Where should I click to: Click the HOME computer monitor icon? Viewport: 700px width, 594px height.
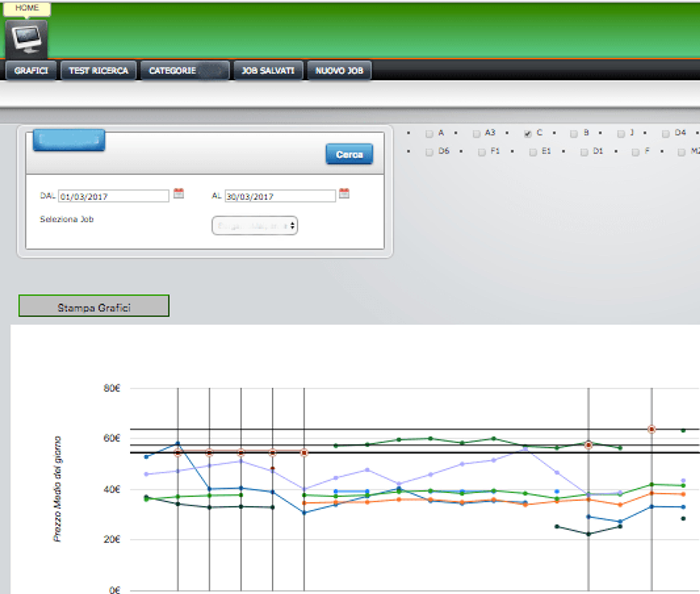point(26,39)
